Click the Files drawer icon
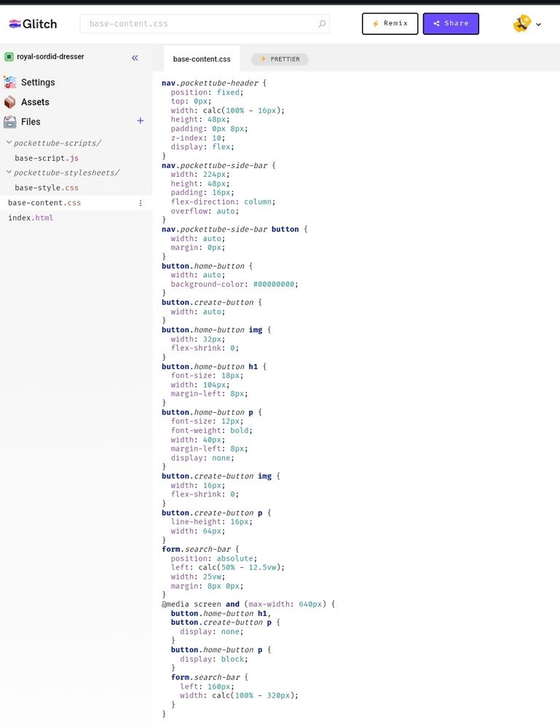 click(x=9, y=122)
